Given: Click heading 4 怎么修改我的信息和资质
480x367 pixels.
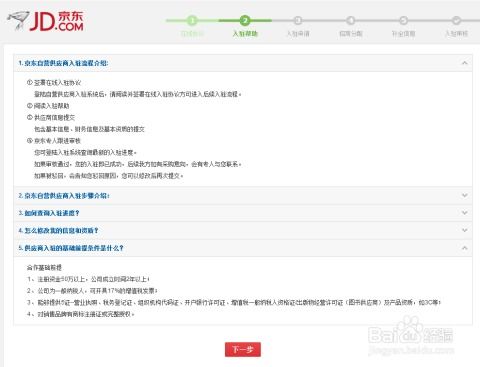Looking at the screenshot, I should click(x=58, y=230).
